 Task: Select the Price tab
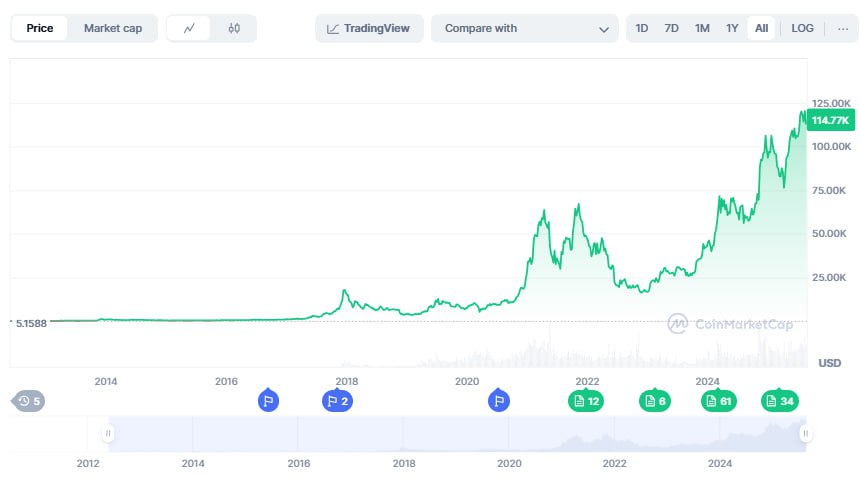pyautogui.click(x=40, y=28)
